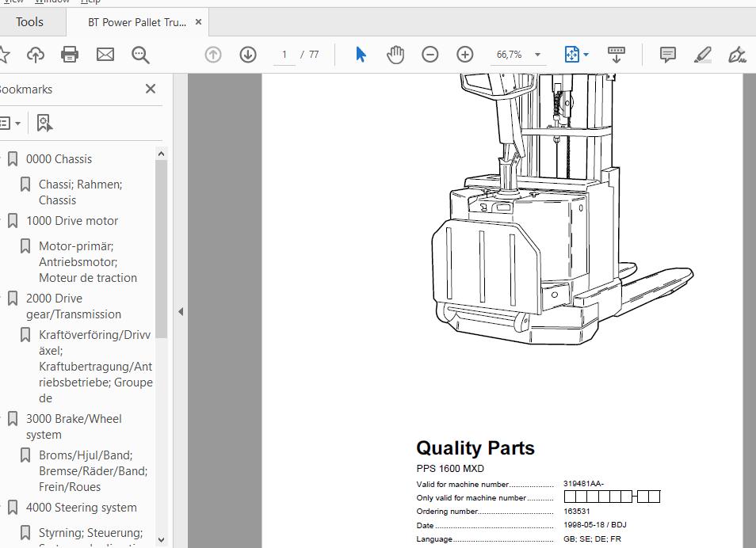Open the bookmark options dropdown arrow
Viewport: 756px width, 548px height.
[18, 124]
